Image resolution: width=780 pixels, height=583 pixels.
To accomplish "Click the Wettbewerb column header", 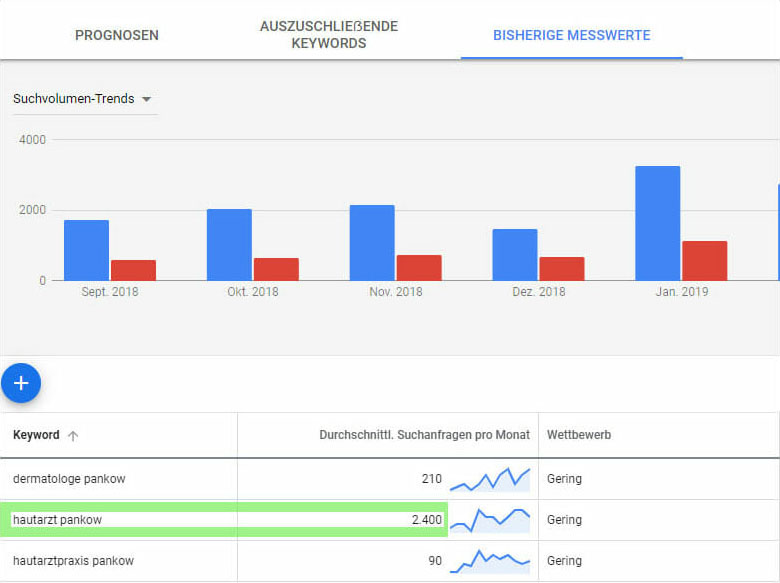I will 579,435.
